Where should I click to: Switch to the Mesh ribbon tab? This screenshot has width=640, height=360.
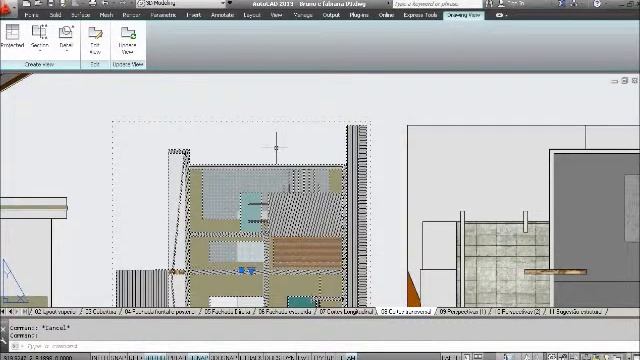pos(106,15)
